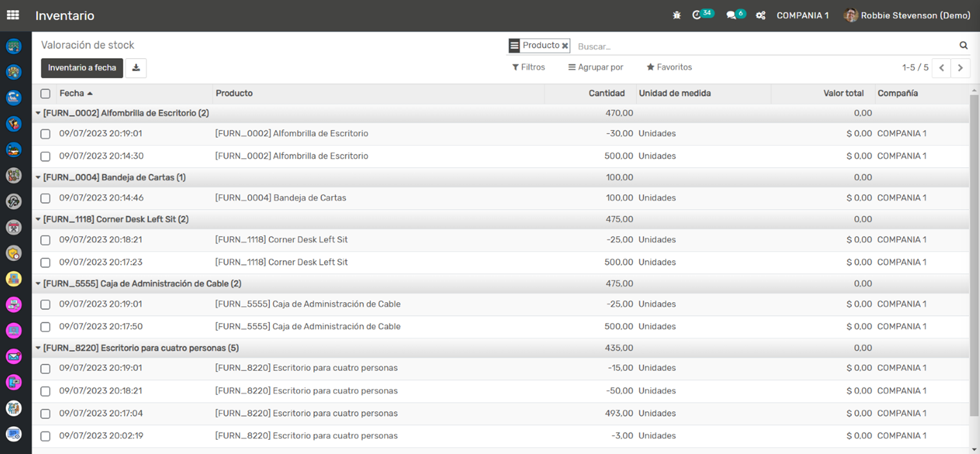Open the messages chat bubble icon
Screen dimensions: 980x454
click(x=731, y=15)
